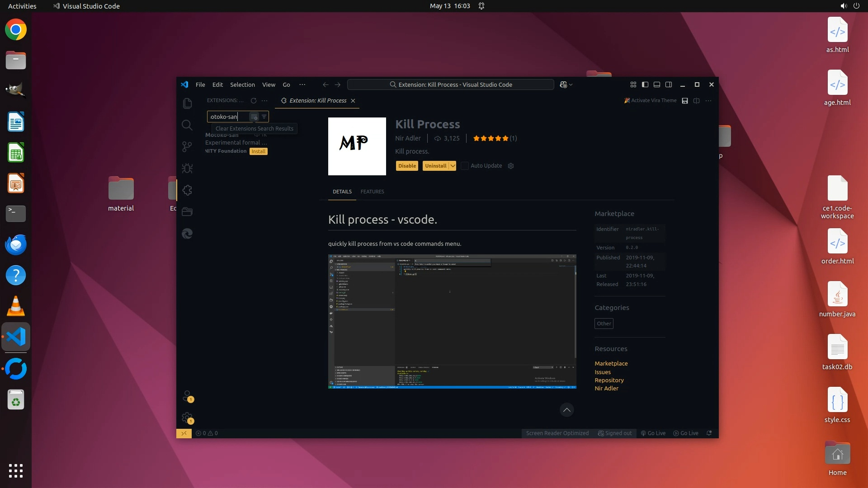Open the Run and Debug view
Viewport: 868px width, 488px height.
187,169
